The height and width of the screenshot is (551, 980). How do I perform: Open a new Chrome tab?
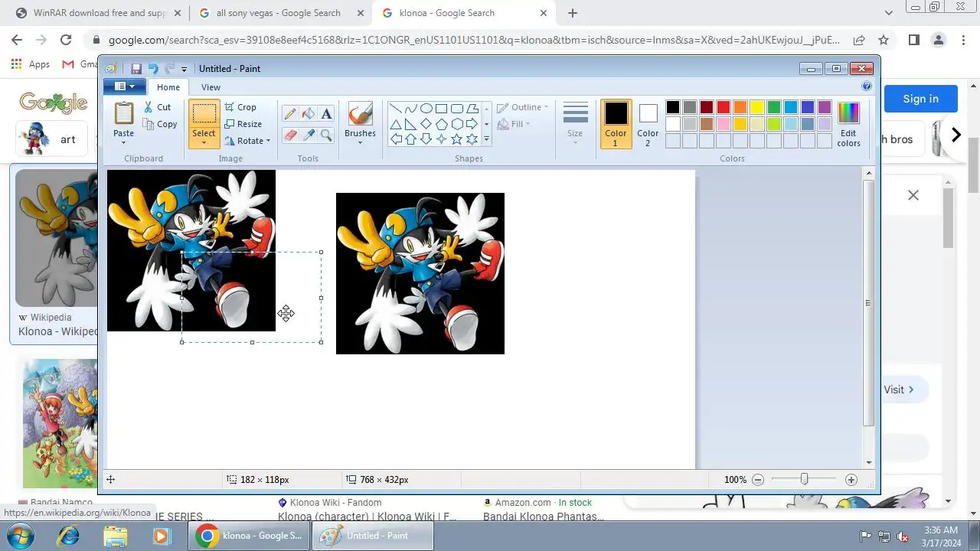click(x=572, y=13)
